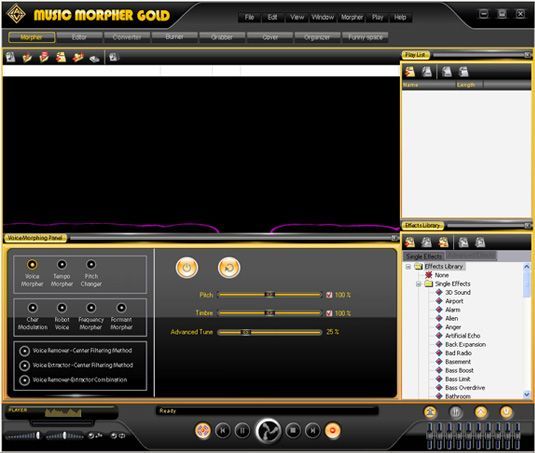Click the None effect icon

429,275
